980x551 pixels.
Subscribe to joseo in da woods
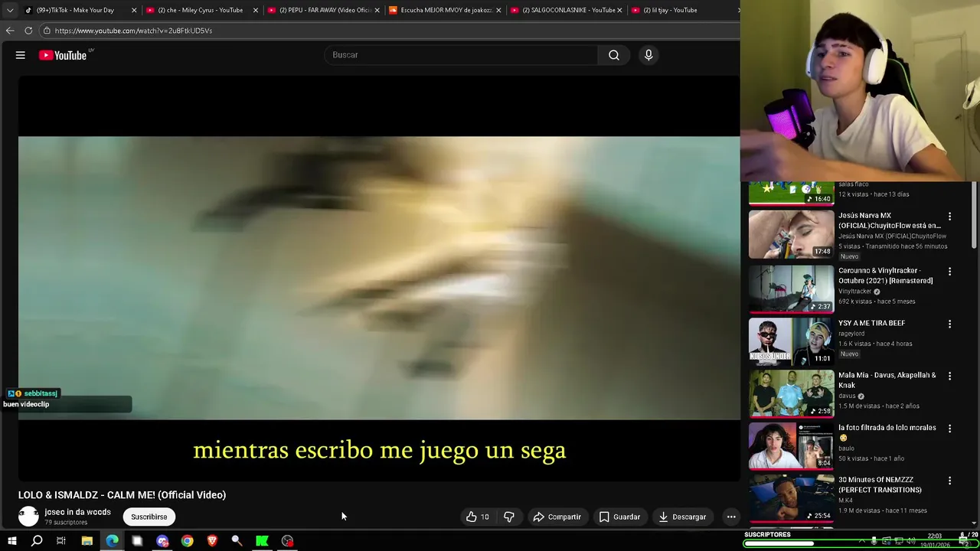149,517
